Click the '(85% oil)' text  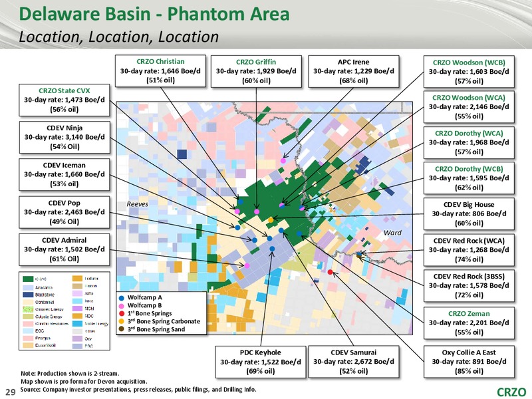coord(469,371)
